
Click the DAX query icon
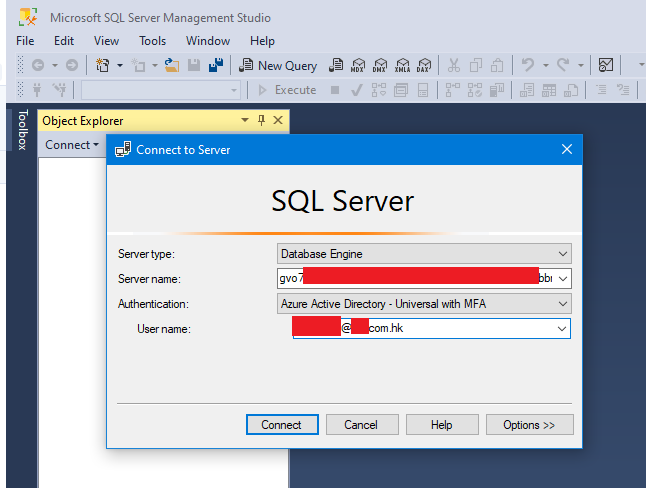[424, 65]
